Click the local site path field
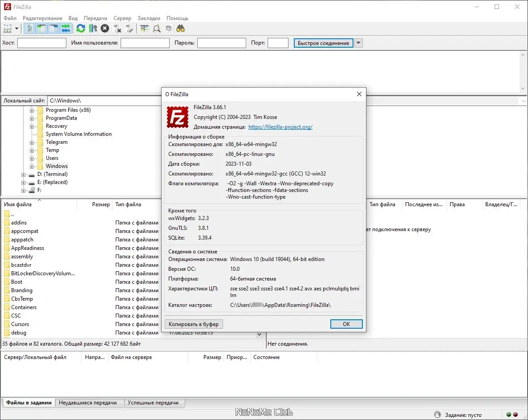The width and height of the screenshot is (528, 420). coord(104,100)
